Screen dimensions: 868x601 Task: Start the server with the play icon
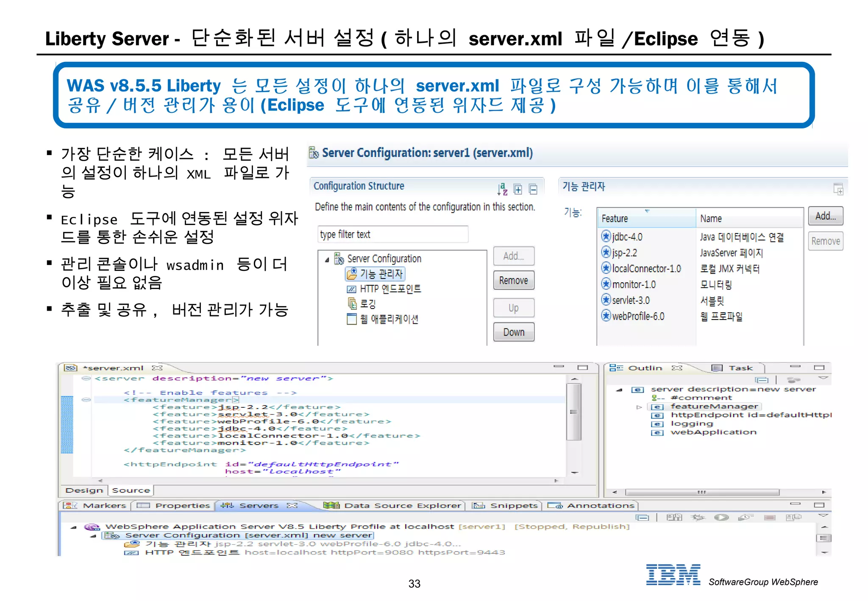tap(721, 517)
